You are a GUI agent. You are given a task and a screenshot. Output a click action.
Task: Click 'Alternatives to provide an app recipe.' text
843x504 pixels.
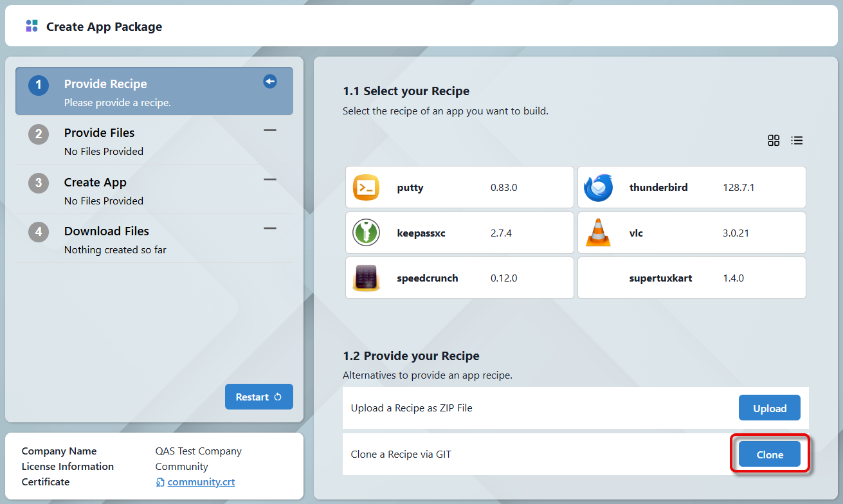tap(428, 375)
